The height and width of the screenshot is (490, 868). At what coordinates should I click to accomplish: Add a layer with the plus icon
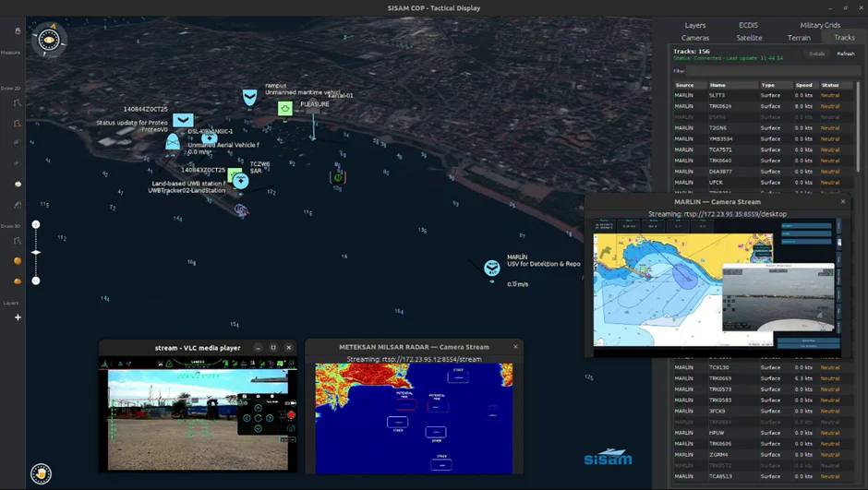[18, 317]
